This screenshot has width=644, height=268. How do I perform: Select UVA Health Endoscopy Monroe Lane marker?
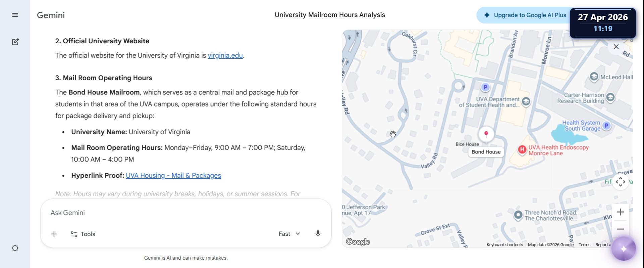(522, 150)
